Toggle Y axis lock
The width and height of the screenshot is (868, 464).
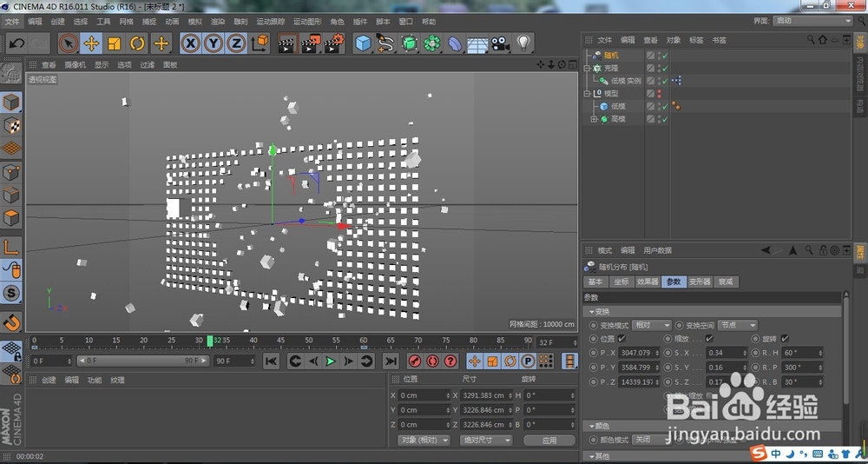click(214, 43)
